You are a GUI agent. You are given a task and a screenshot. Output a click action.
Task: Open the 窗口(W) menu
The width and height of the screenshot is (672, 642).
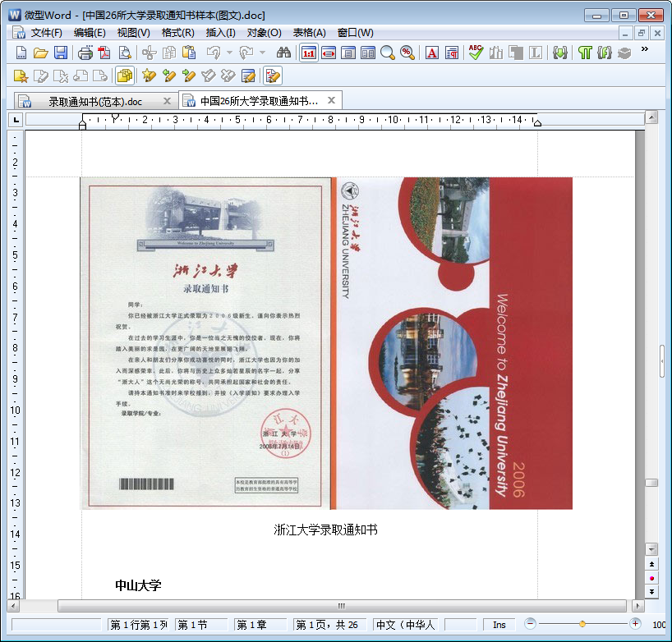pos(355,33)
